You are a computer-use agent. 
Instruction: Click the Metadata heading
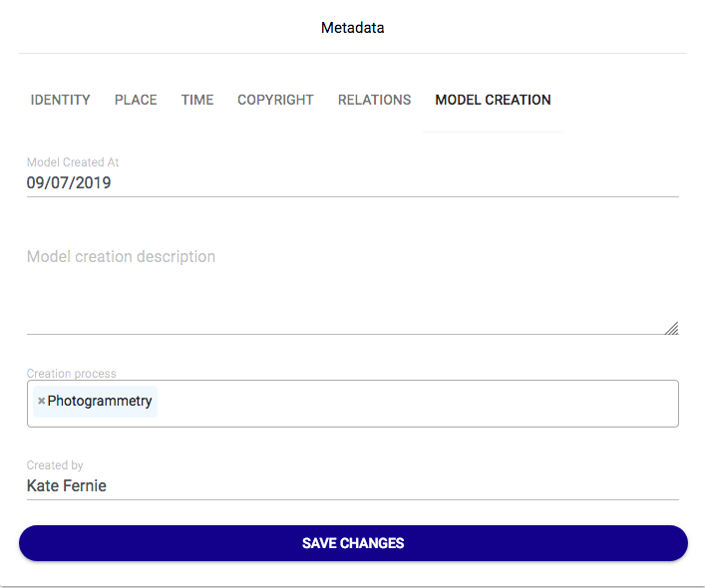point(352,28)
